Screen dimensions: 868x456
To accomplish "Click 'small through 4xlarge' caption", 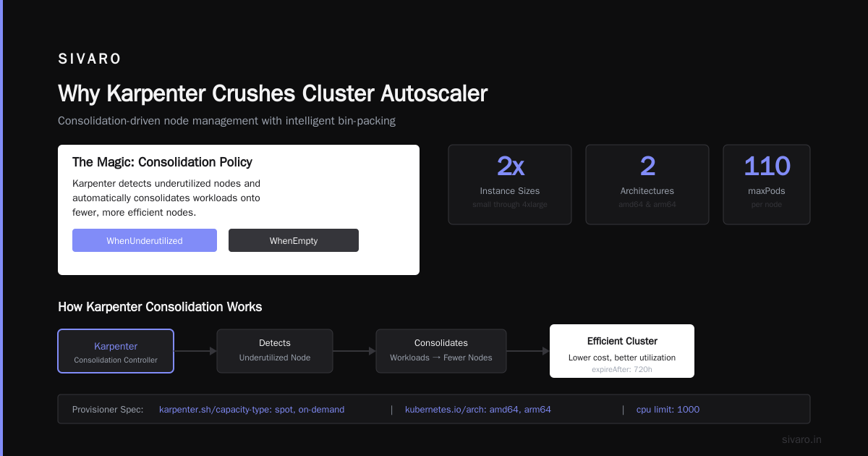I will click(x=510, y=205).
